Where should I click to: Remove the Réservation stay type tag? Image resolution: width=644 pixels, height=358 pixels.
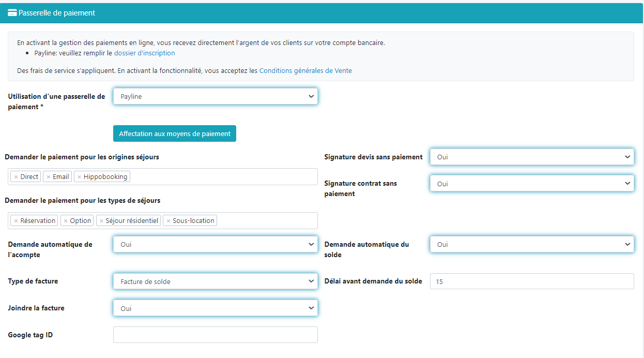pyautogui.click(x=16, y=221)
